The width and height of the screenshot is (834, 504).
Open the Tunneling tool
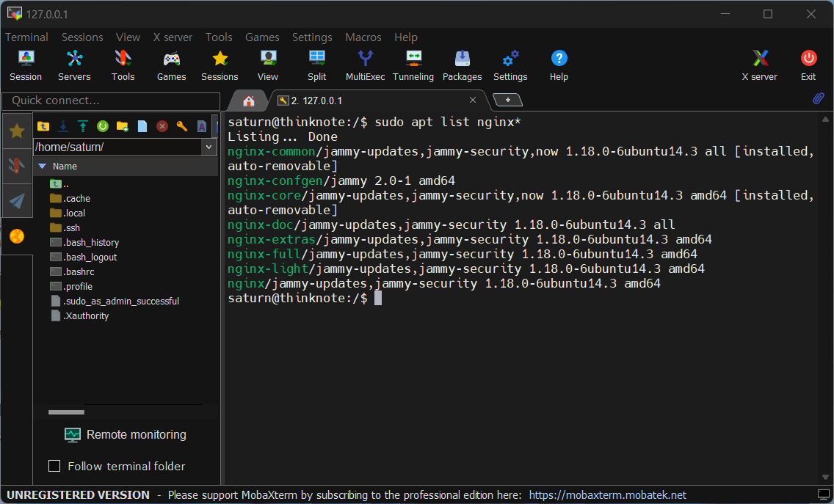(x=413, y=65)
